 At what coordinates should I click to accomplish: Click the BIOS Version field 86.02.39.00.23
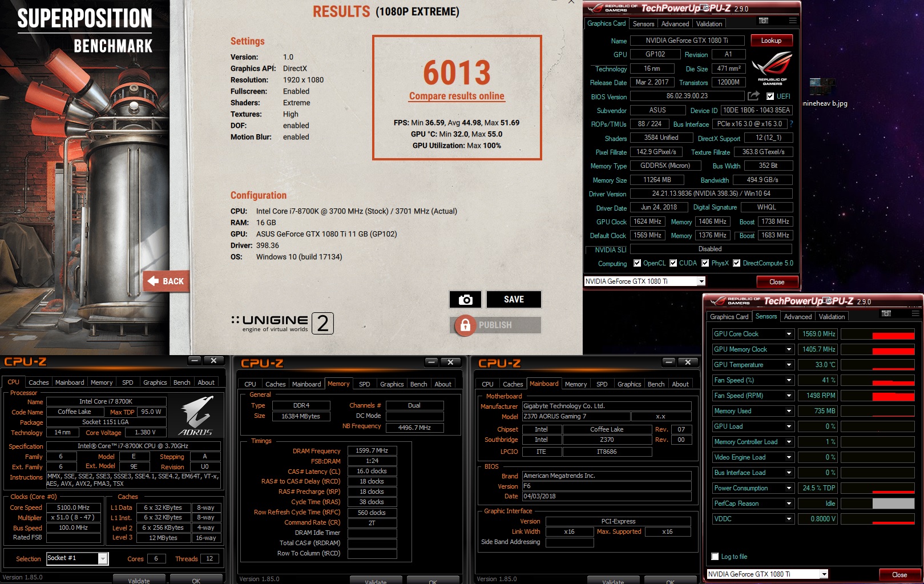point(687,96)
